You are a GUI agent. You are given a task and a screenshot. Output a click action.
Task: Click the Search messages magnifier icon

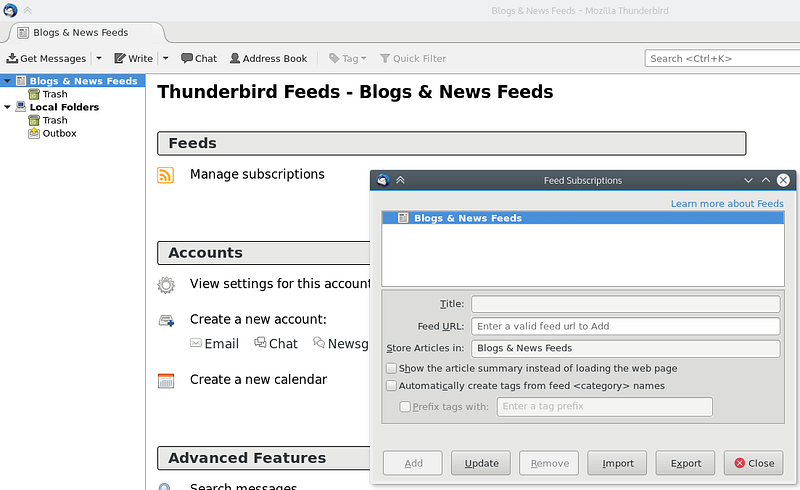[x=165, y=486]
